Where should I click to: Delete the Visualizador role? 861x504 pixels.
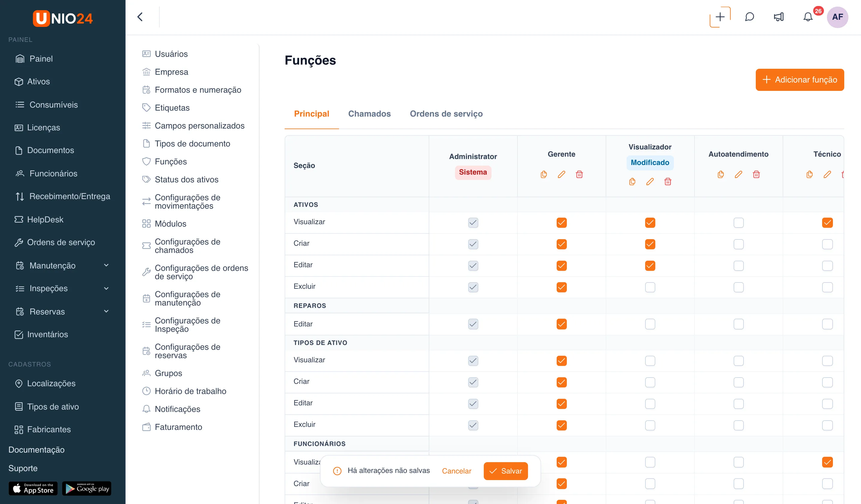pyautogui.click(x=668, y=181)
